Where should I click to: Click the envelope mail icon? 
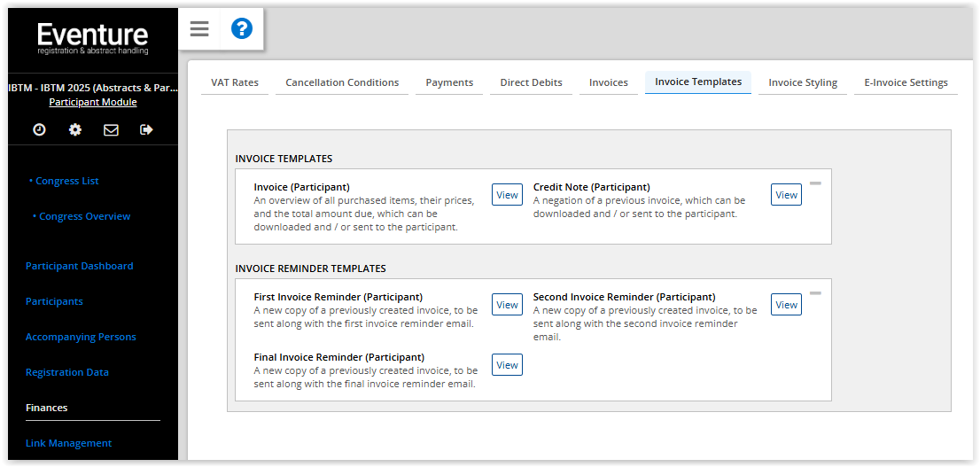pos(111,129)
